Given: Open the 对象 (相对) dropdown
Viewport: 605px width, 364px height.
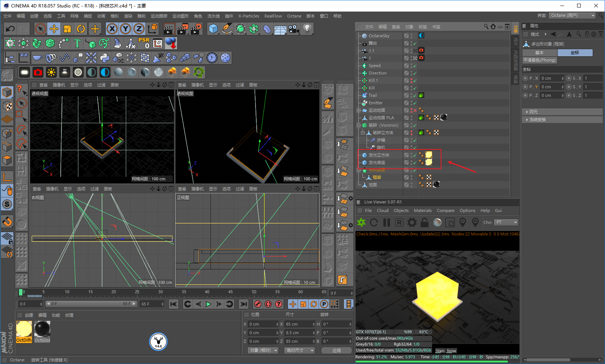Looking at the screenshot, I should pos(264,351).
